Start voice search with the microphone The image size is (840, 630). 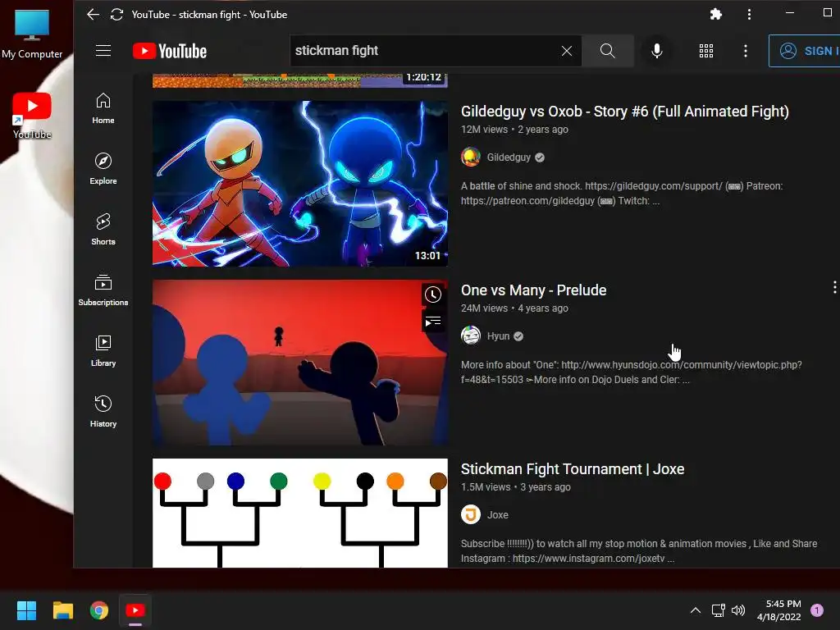click(657, 51)
